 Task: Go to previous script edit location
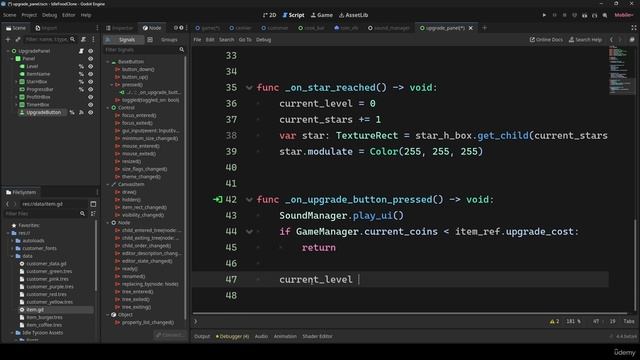pyautogui.click(x=611, y=40)
